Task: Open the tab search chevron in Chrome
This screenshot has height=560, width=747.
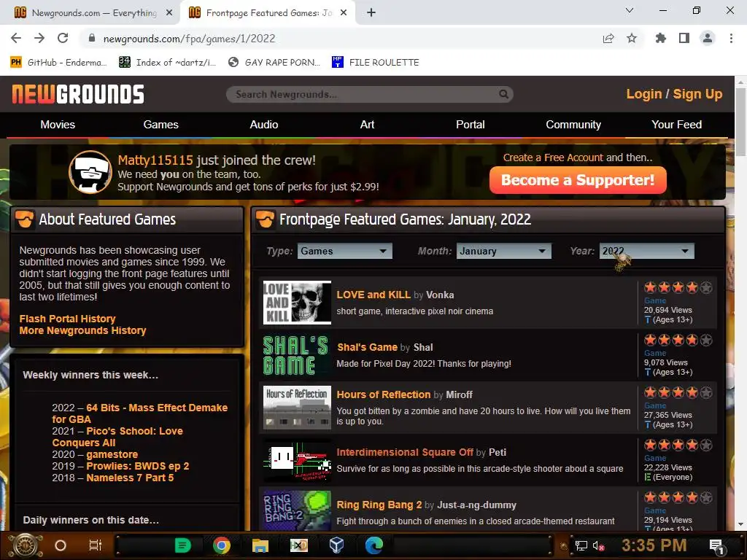Action: 630,10
